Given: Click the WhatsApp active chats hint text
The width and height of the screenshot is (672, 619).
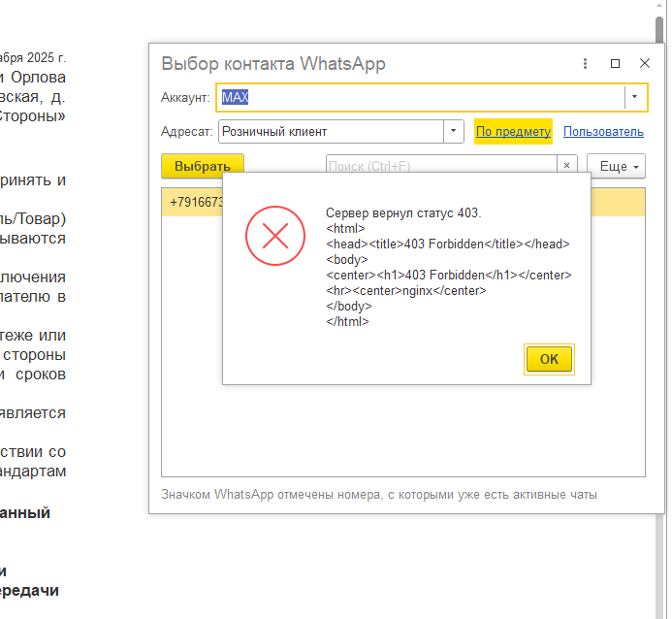Looking at the screenshot, I should [x=378, y=495].
